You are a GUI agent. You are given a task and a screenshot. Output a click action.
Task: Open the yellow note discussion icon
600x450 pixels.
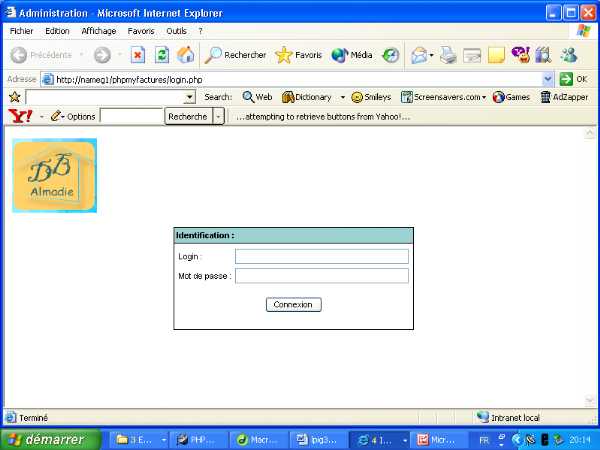tap(496, 55)
